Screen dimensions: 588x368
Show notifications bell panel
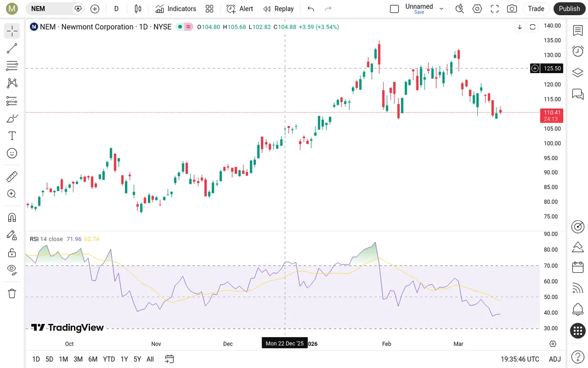[578, 310]
